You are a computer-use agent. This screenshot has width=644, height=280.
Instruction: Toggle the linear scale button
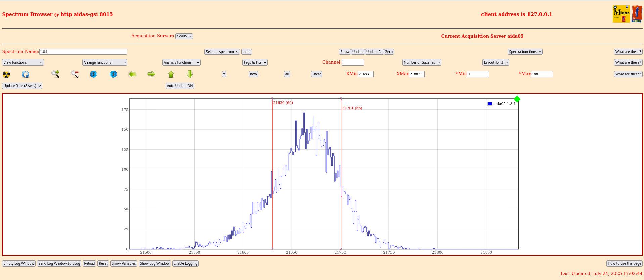(316, 74)
